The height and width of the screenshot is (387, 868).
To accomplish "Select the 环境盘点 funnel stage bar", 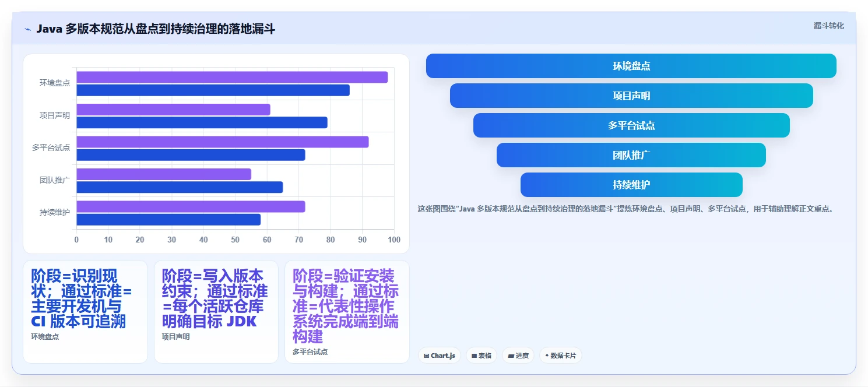I will coord(631,66).
